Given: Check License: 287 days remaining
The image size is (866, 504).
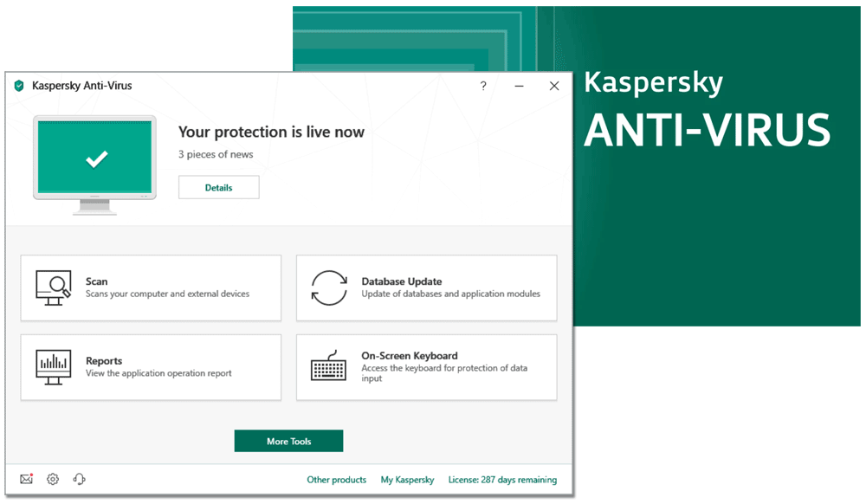Looking at the screenshot, I should [x=502, y=479].
